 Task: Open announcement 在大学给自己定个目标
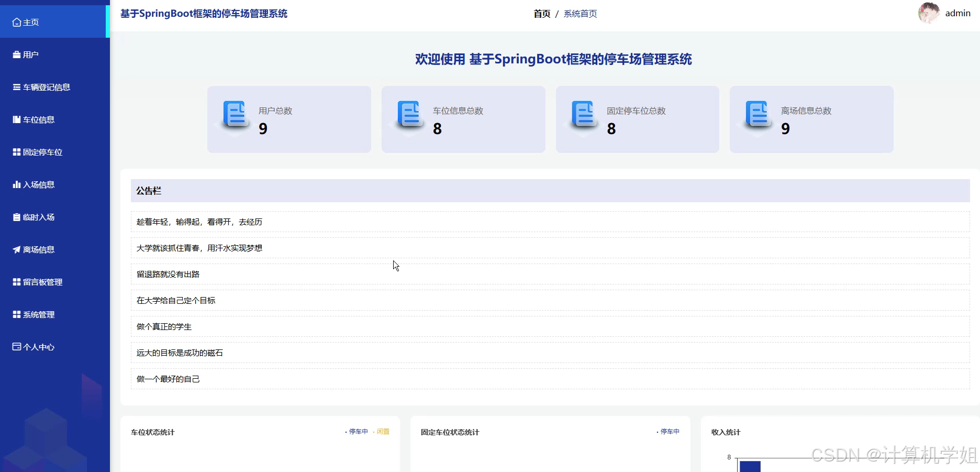coord(550,300)
